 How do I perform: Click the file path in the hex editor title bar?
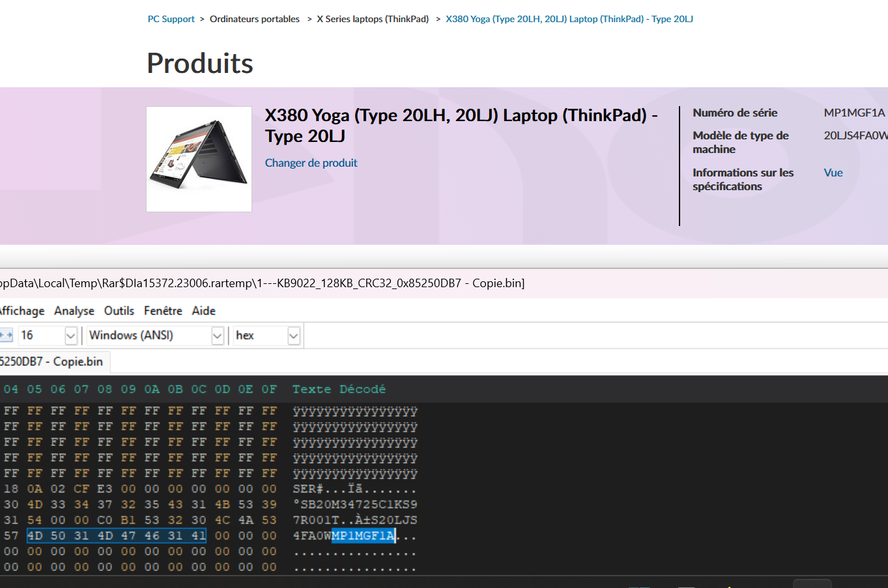pyautogui.click(x=263, y=283)
